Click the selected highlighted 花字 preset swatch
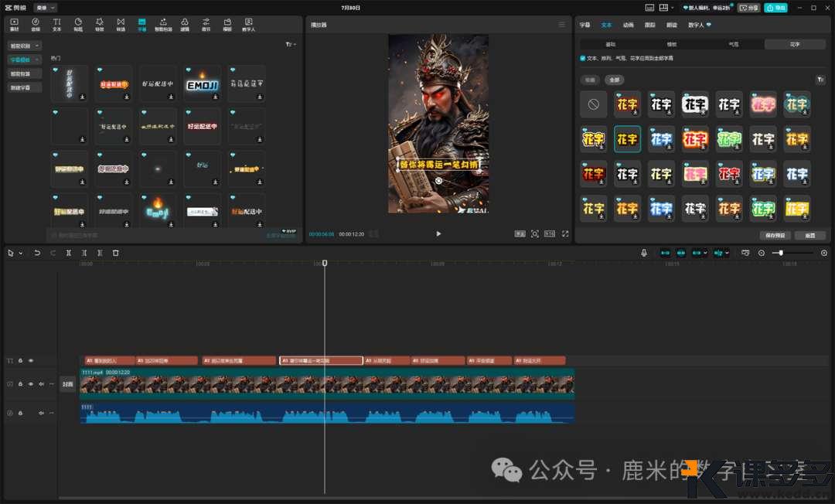 pyautogui.click(x=627, y=139)
